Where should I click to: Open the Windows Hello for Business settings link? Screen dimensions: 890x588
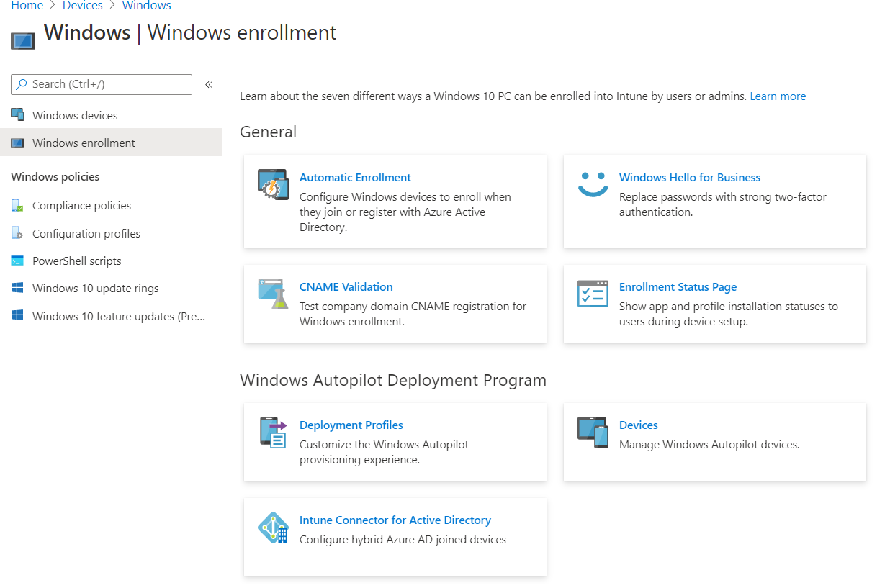click(x=689, y=177)
